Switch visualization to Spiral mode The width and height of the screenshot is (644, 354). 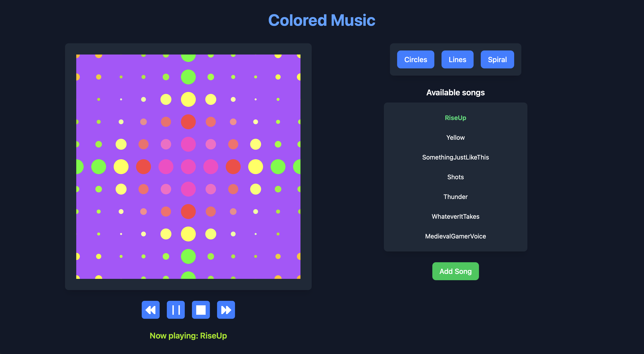click(x=497, y=59)
